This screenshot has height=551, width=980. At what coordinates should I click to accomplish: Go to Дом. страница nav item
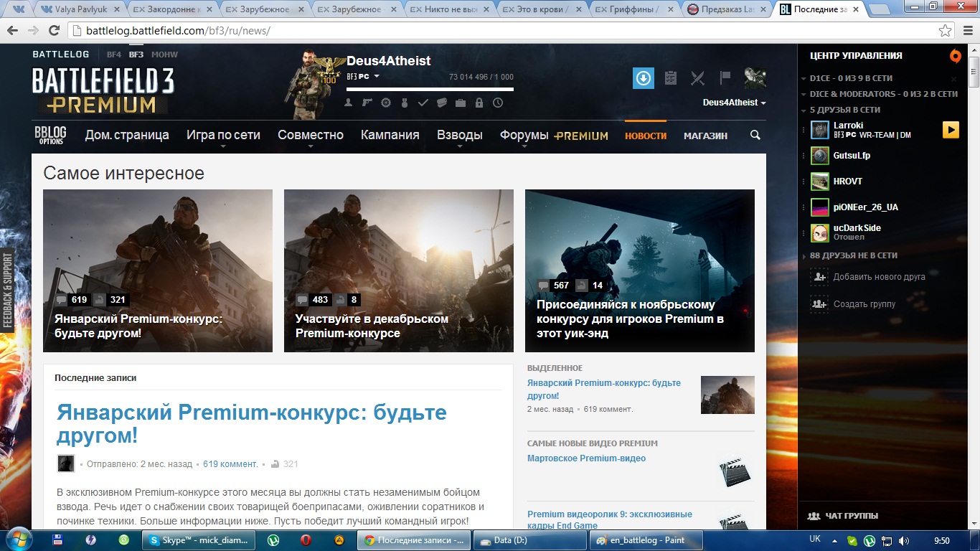click(x=127, y=135)
